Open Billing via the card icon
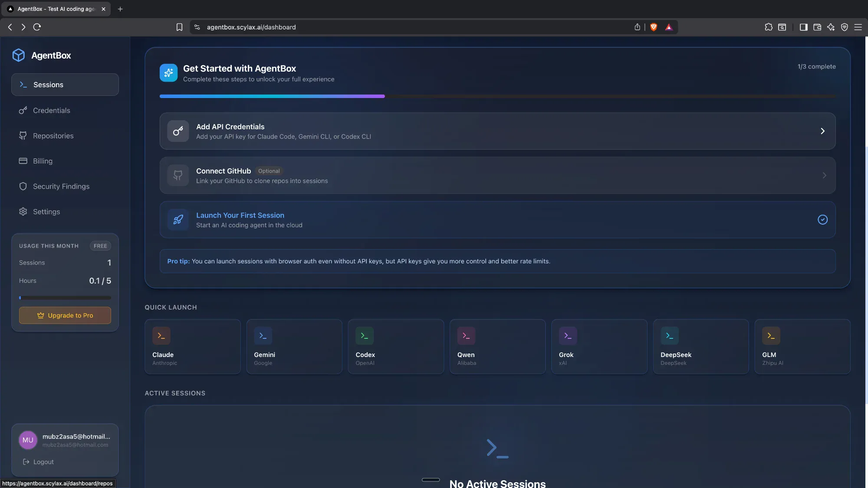The width and height of the screenshot is (868, 488). pos(23,161)
